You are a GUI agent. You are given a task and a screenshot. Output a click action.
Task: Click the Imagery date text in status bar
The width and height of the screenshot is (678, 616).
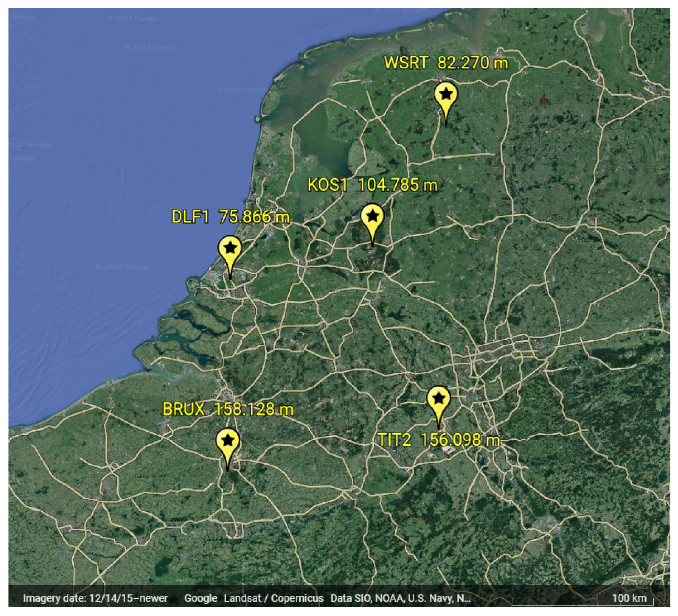click(x=95, y=598)
